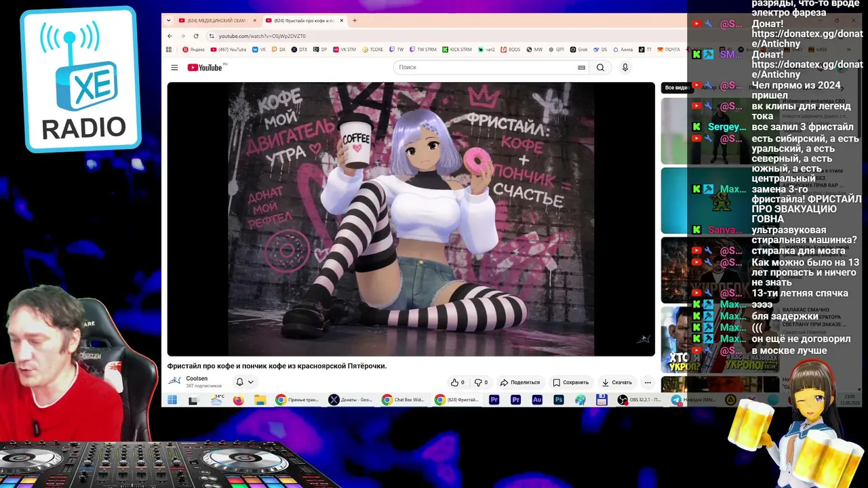Open the Алиса bookmark
This screenshot has width=868, height=488.
tap(623, 49)
